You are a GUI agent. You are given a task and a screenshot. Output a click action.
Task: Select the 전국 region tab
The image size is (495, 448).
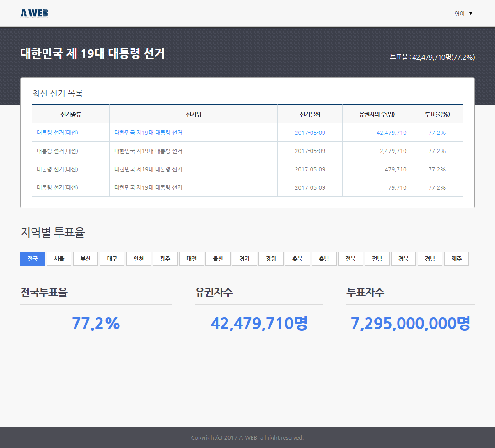[x=33, y=259]
